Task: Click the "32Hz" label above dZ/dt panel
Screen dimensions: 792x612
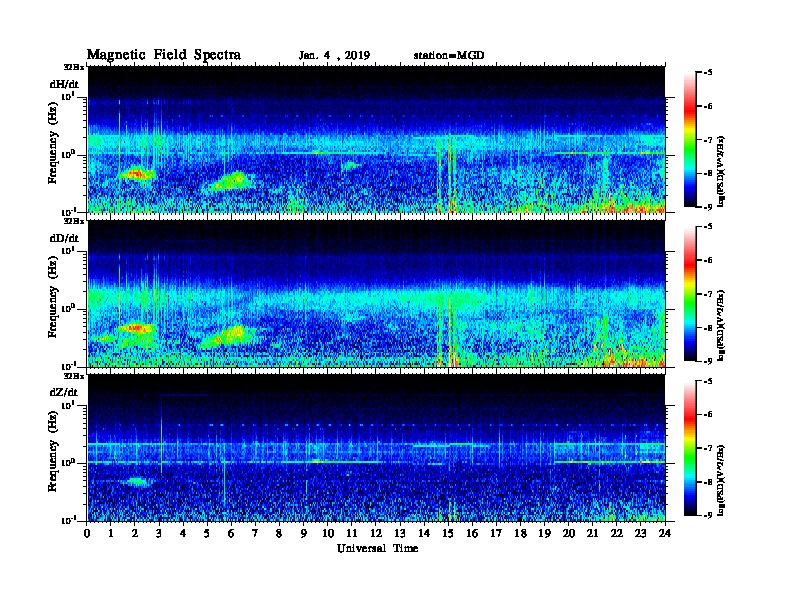Action: click(74, 376)
